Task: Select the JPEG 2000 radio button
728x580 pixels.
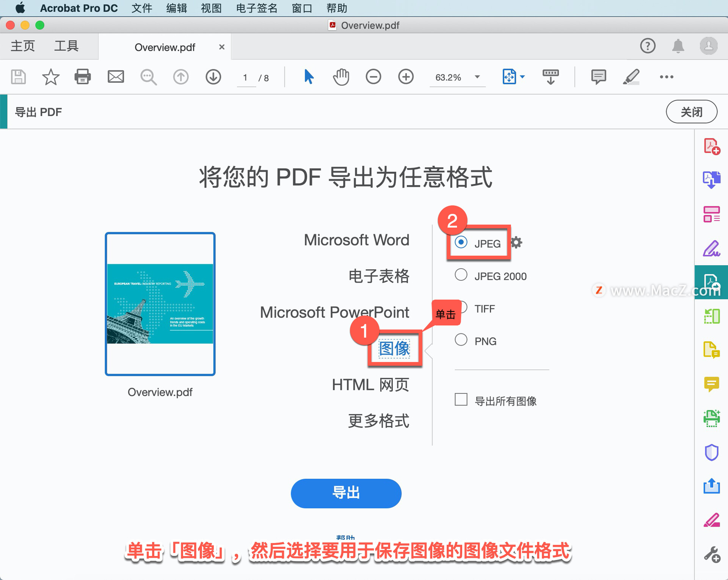Action: (x=461, y=275)
